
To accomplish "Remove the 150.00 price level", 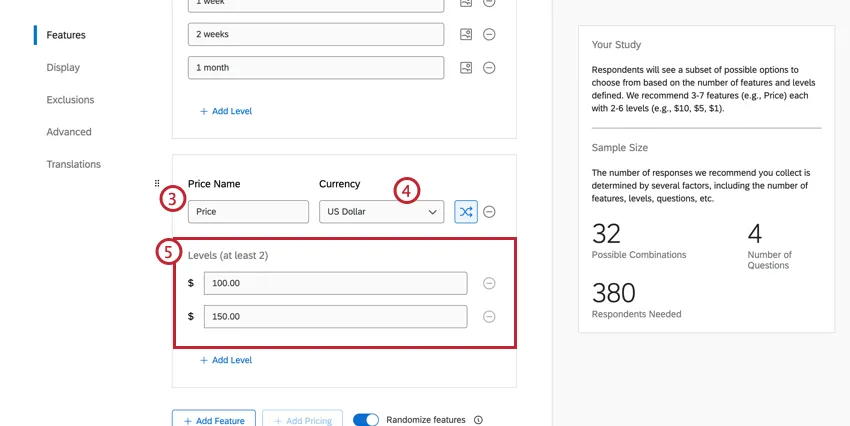I will pos(489,317).
